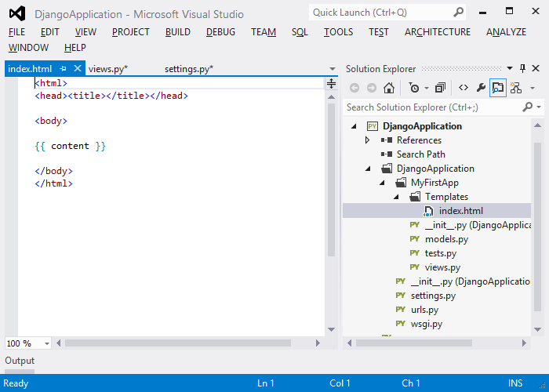Click the References node icon
This screenshot has width=549, height=392.
click(x=387, y=140)
